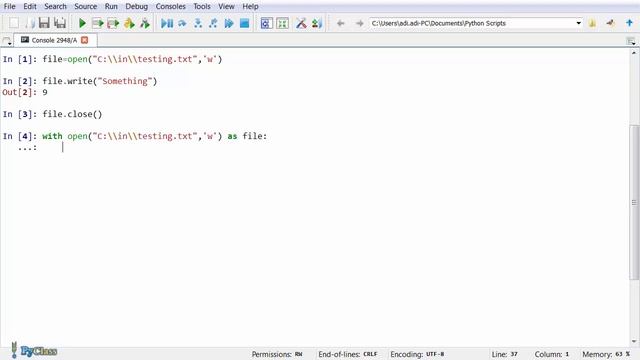The image size is (640, 360).
Task: Maximize current pane
Action: [266, 23]
